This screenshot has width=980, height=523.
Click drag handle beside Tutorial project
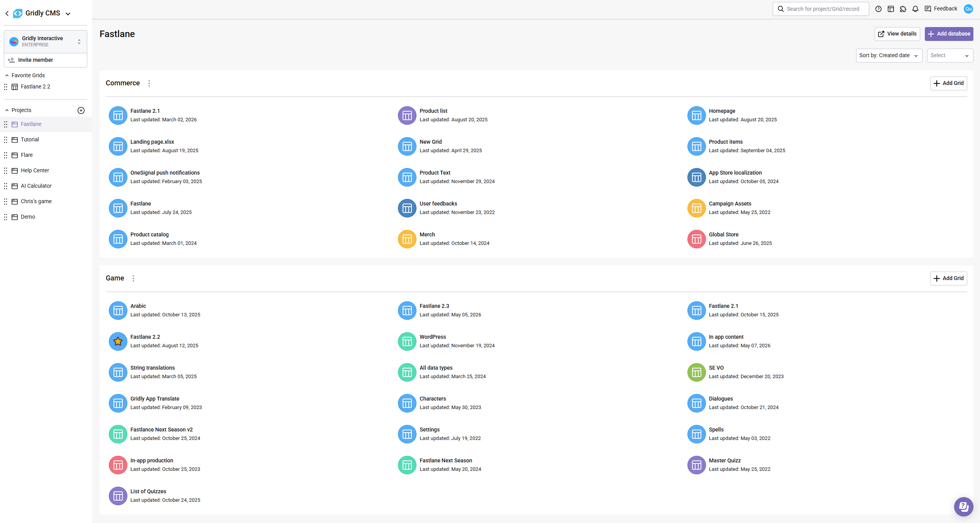(x=6, y=140)
